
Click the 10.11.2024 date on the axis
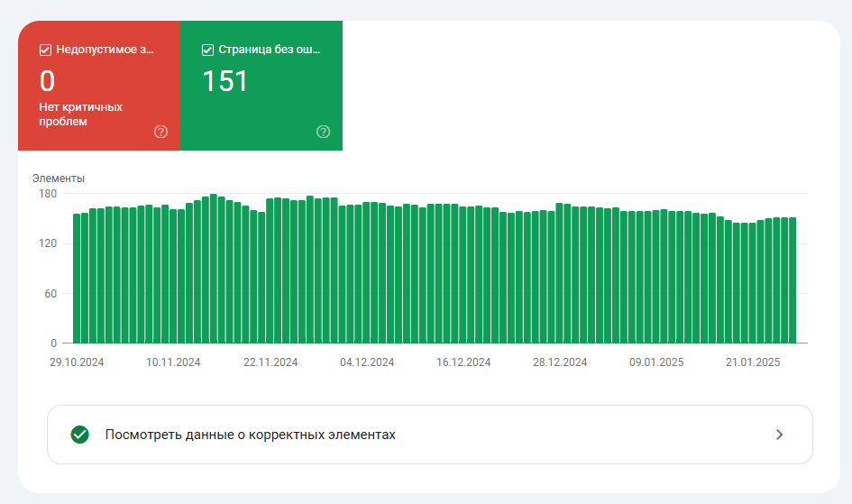coord(173,362)
